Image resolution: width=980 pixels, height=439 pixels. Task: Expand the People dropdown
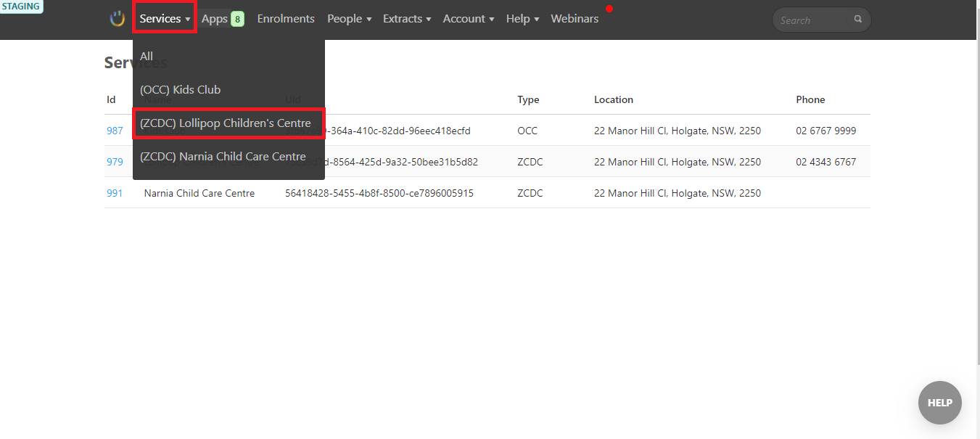(x=349, y=19)
